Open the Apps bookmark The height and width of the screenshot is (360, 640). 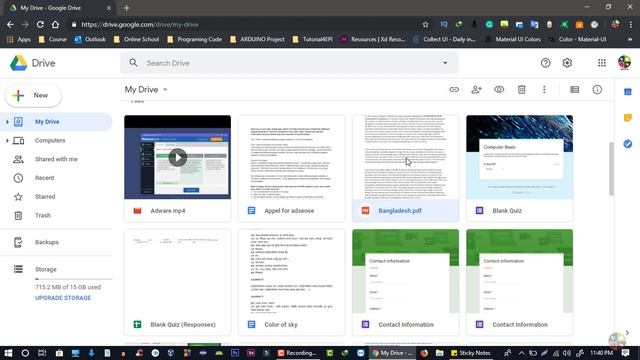tap(19, 39)
